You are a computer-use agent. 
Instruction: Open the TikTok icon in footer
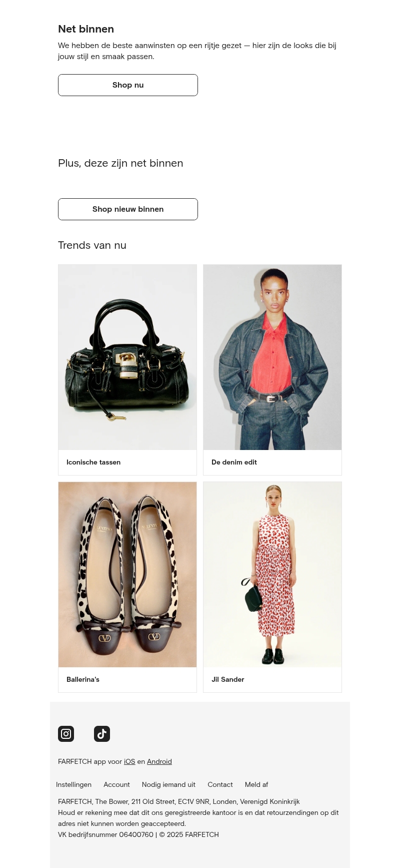click(102, 734)
